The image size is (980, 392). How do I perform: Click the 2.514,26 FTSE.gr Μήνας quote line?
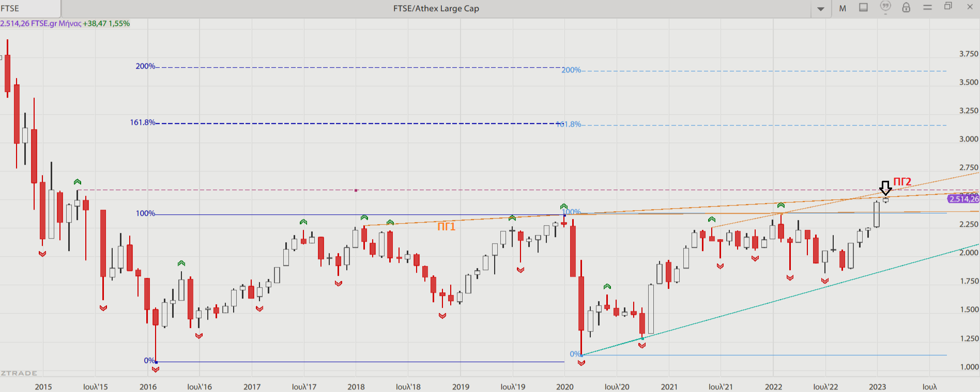click(x=65, y=23)
